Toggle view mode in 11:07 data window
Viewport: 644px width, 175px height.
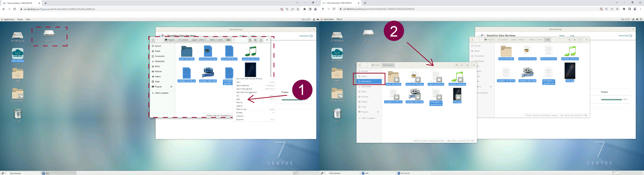click(255, 40)
